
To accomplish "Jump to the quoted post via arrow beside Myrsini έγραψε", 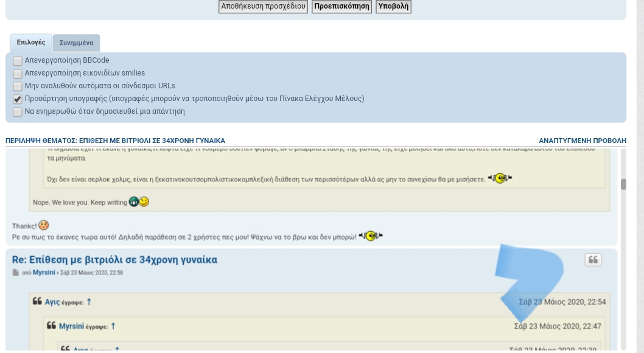I will 113,326.
